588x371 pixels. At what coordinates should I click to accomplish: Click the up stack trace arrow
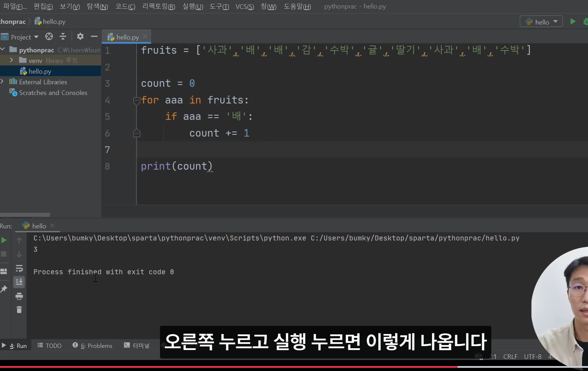point(19,240)
